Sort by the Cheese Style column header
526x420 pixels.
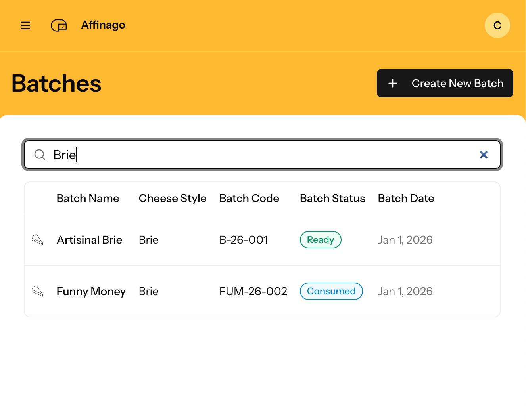[x=172, y=198]
